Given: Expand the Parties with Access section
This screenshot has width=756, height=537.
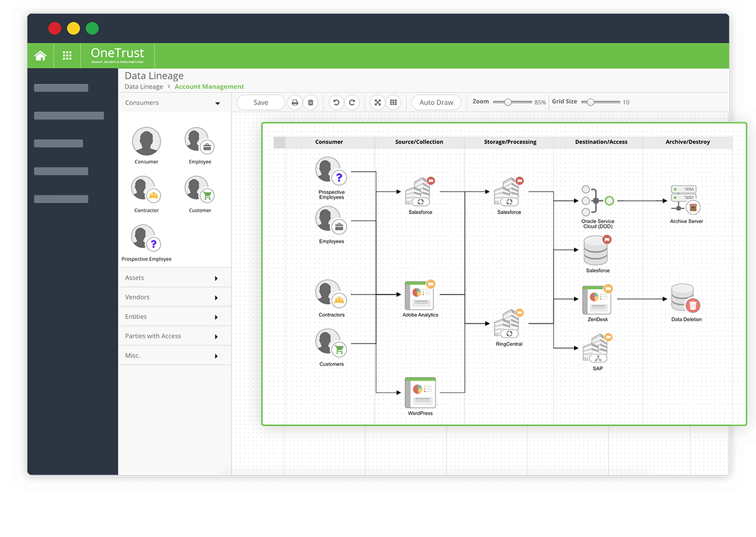Looking at the screenshot, I should (216, 337).
